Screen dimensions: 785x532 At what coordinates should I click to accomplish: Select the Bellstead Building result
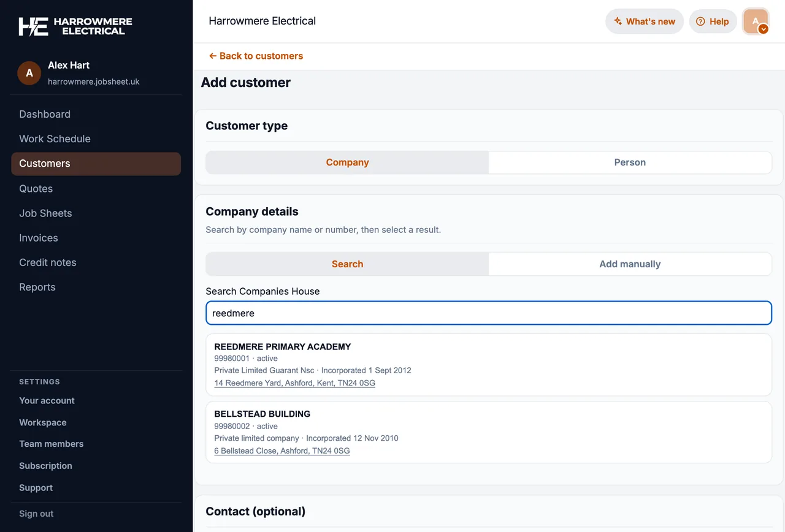pyautogui.click(x=489, y=432)
